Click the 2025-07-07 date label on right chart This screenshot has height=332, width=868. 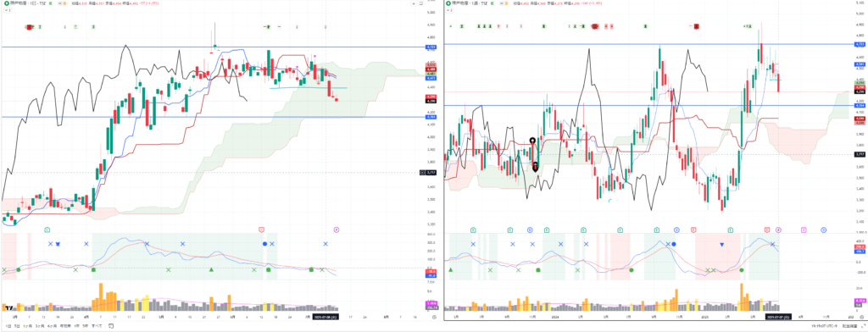[x=778, y=317]
